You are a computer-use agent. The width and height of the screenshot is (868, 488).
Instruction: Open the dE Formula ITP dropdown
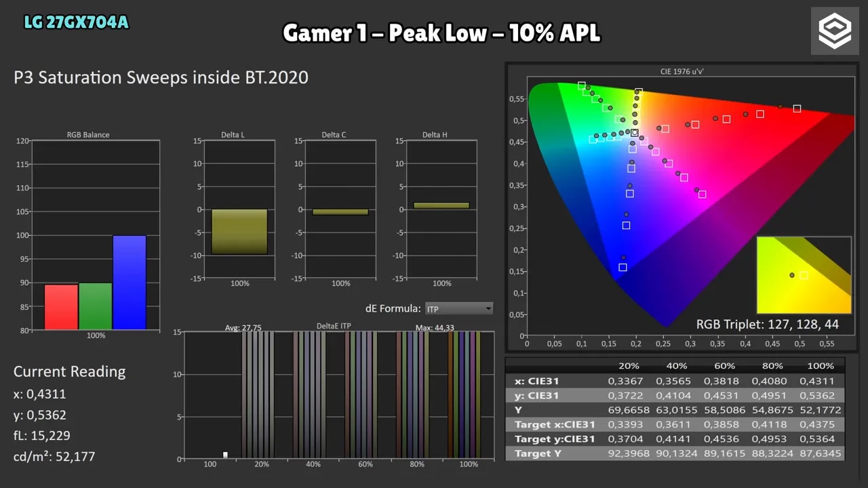click(459, 308)
